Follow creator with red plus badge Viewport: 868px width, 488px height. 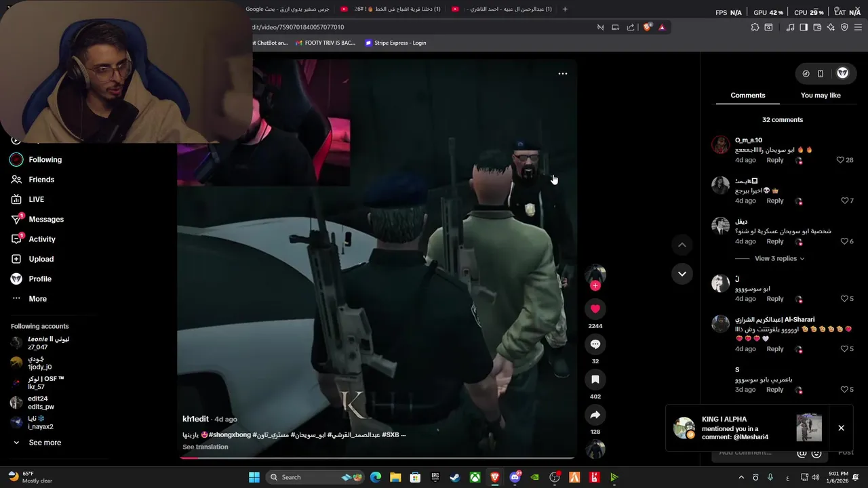pyautogui.click(x=595, y=285)
